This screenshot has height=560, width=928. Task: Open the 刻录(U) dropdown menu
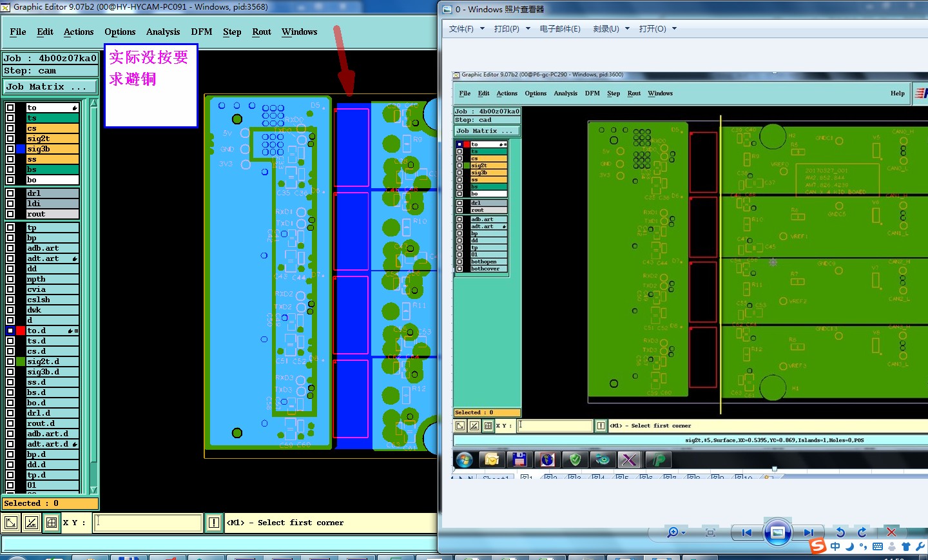coord(612,29)
